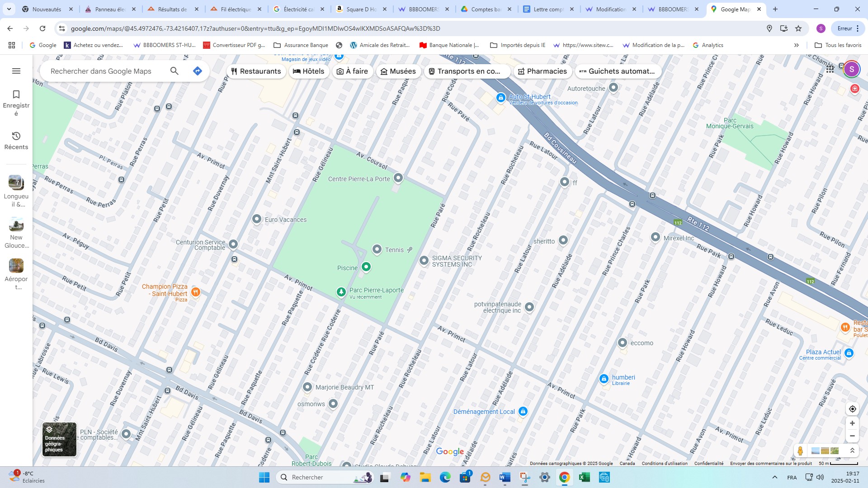Open the Récents history icon
The width and height of the screenshot is (868, 488).
(16, 136)
